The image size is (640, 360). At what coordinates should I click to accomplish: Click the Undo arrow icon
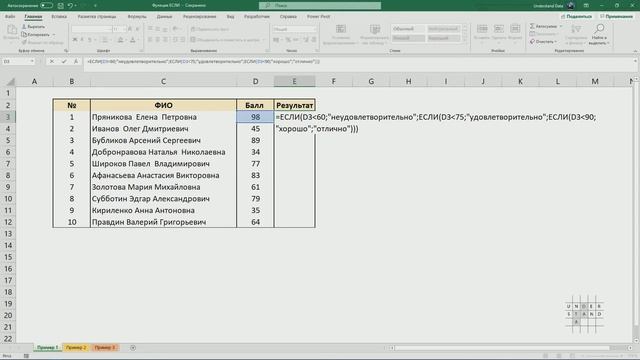70,6
